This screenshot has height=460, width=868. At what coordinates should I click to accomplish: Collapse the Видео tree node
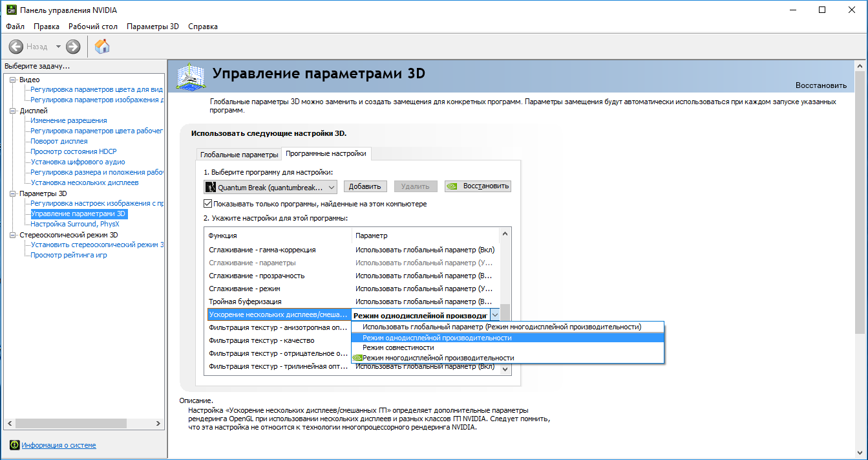coord(13,80)
